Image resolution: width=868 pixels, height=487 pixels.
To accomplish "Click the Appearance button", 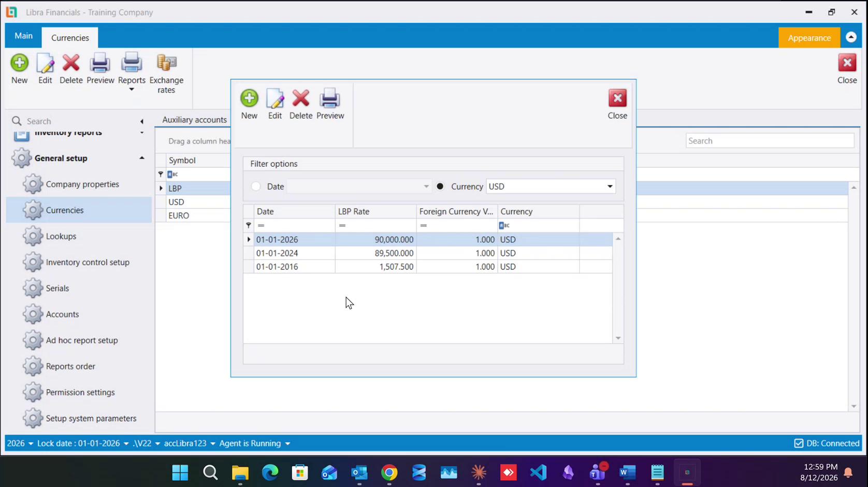I will (x=809, y=38).
